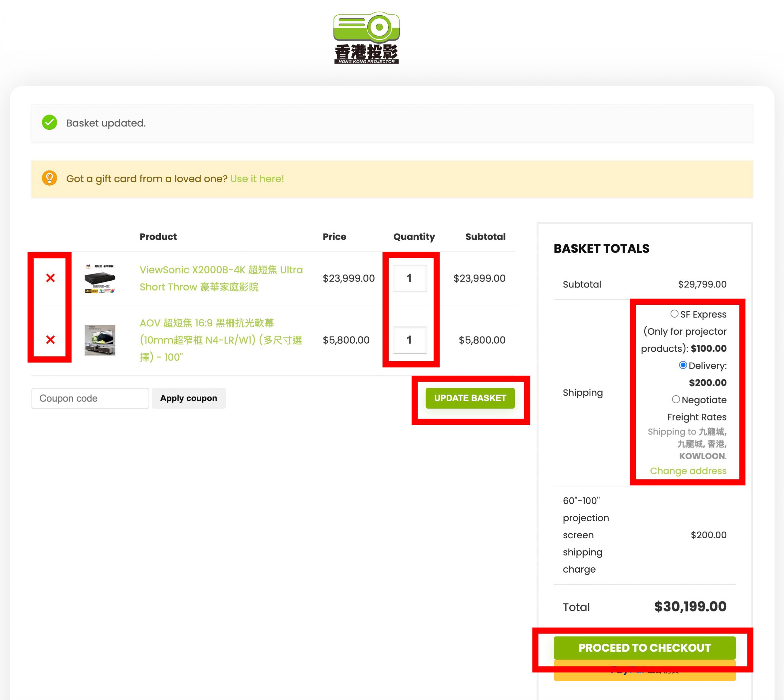Image resolution: width=784 pixels, height=700 pixels.
Task: Open the AOV 16:9 screen product link
Action: 221,340
